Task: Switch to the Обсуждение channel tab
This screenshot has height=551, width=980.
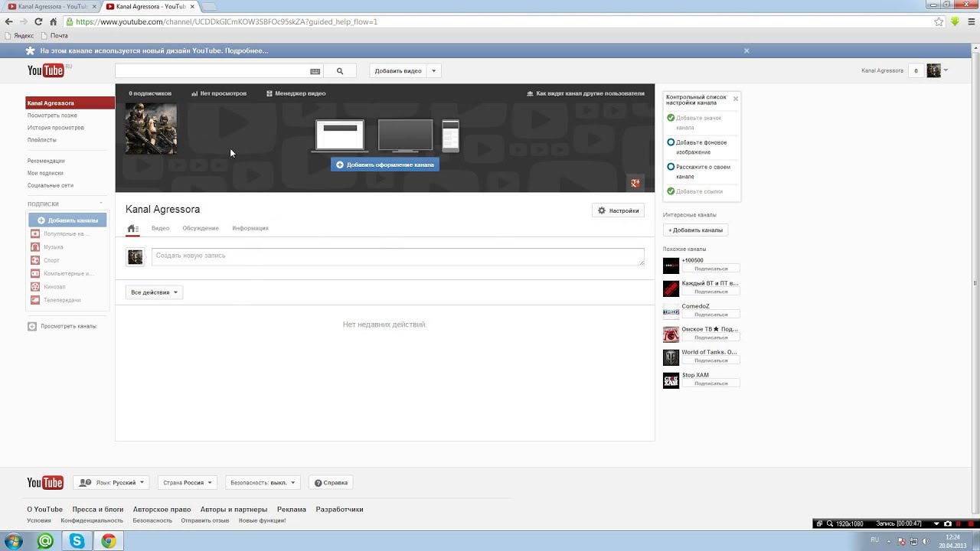Action: pyautogui.click(x=201, y=228)
